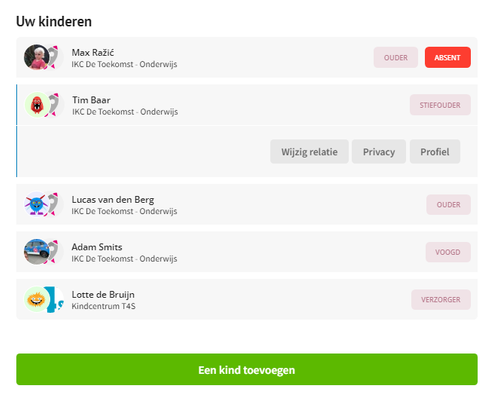Viewport: 500px width, 401px height.
Task: Click the OUDER badge on Max Ražić's row
Action: coord(396,57)
